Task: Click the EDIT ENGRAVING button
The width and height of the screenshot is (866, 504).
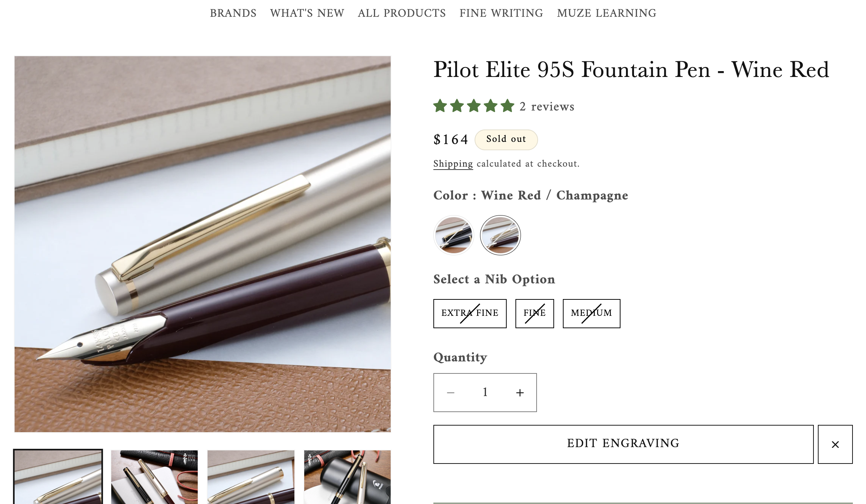Action: pyautogui.click(x=623, y=444)
